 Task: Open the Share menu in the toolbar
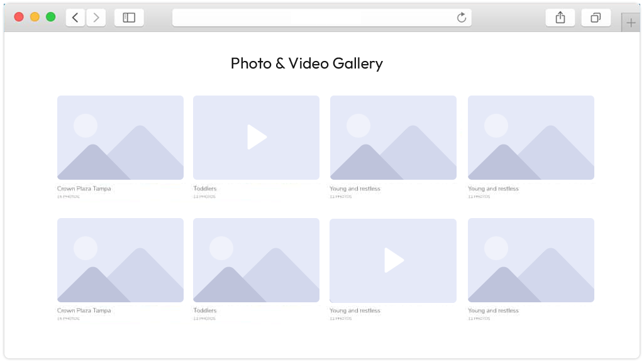tap(560, 17)
